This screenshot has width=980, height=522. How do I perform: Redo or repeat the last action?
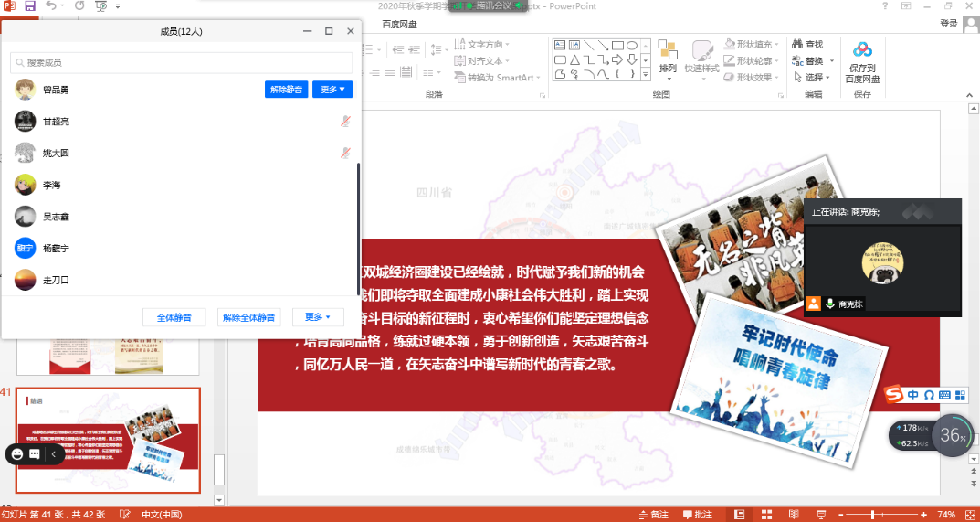click(x=80, y=6)
